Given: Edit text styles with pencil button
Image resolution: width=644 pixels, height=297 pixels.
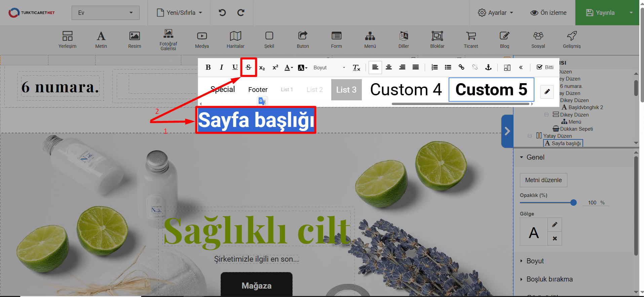Looking at the screenshot, I should (x=547, y=92).
